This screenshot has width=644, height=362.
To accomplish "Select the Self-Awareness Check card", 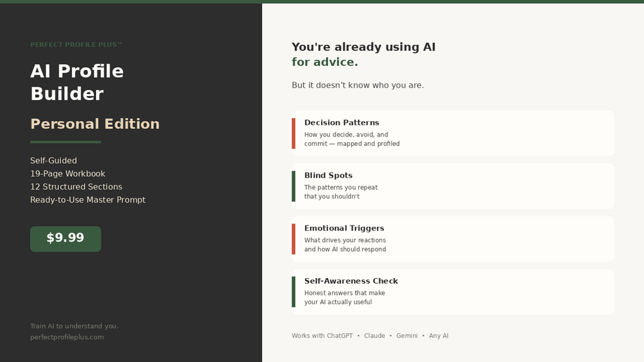I will 452,292.
